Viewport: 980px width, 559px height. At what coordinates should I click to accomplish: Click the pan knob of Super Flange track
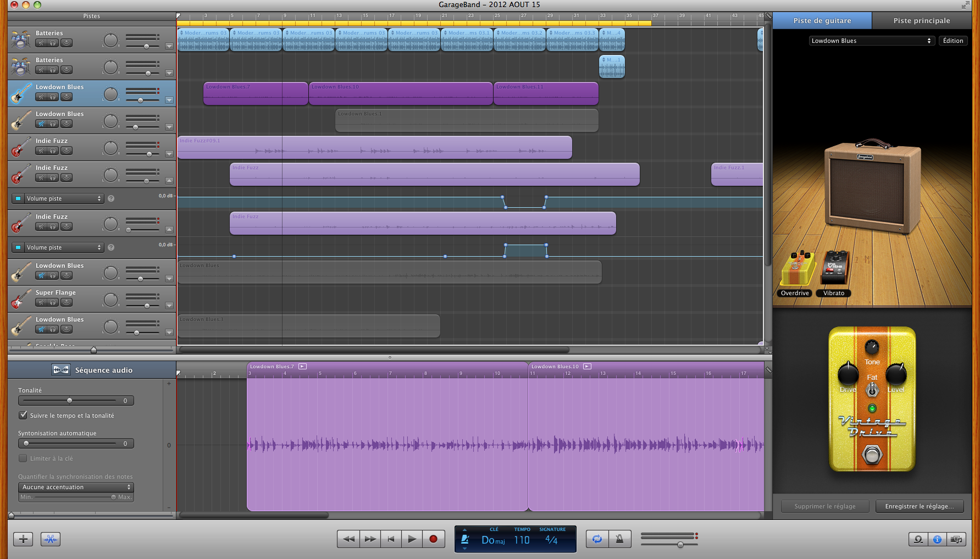coord(110,300)
